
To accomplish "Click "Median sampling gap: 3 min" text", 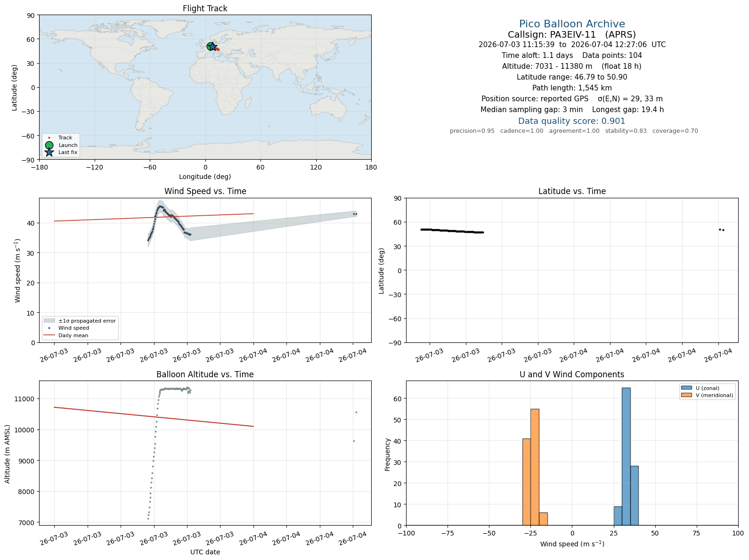I will click(531, 110).
